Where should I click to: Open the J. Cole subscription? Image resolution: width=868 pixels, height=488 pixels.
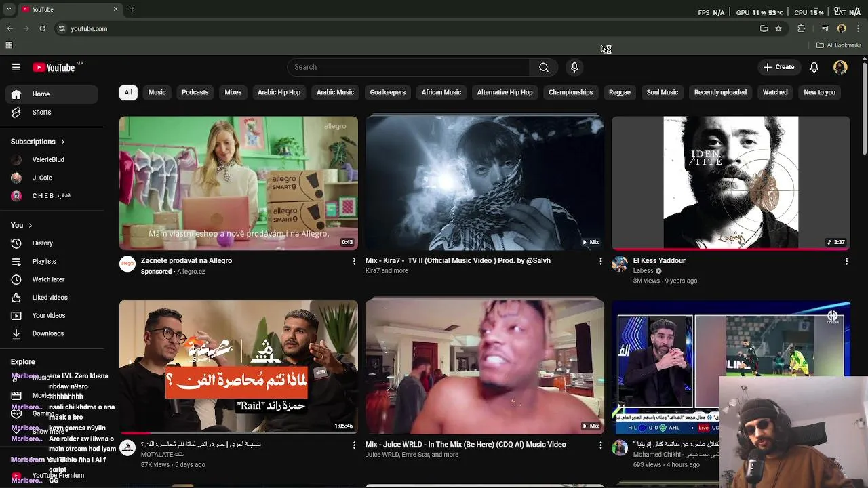point(52,178)
